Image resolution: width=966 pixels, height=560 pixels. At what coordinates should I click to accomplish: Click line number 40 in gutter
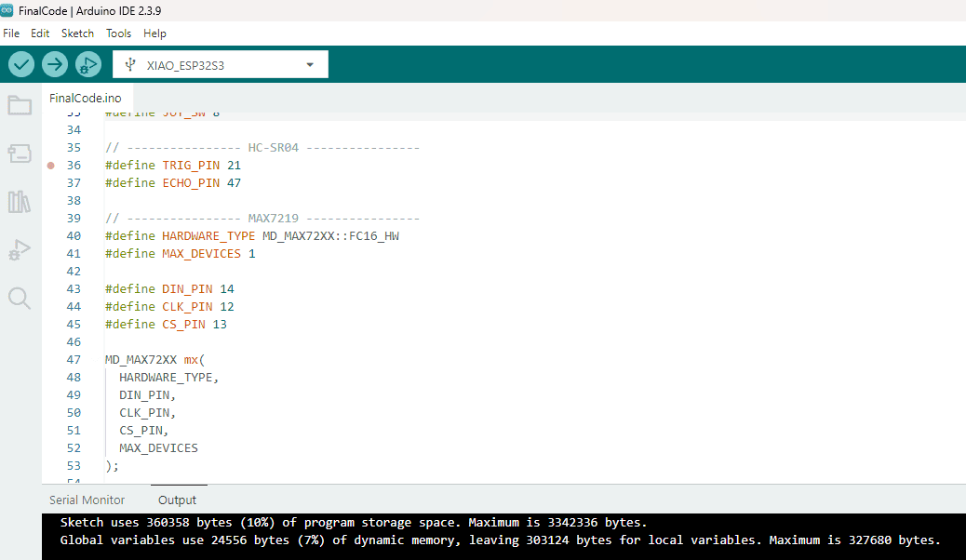click(74, 236)
